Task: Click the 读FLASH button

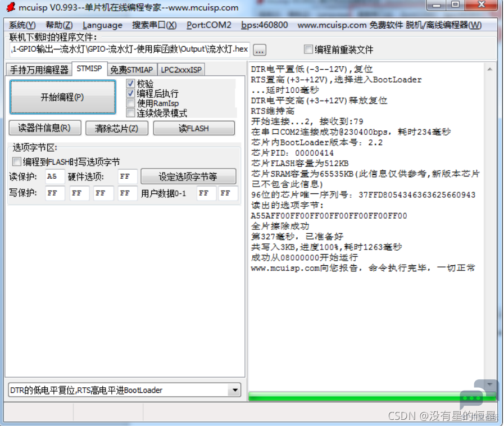Action: click(194, 128)
